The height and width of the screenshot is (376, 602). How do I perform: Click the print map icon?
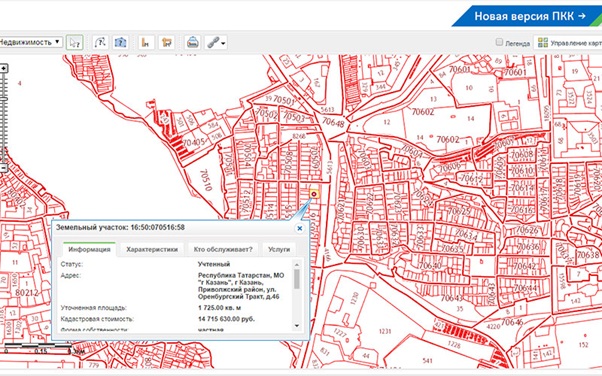click(x=192, y=42)
